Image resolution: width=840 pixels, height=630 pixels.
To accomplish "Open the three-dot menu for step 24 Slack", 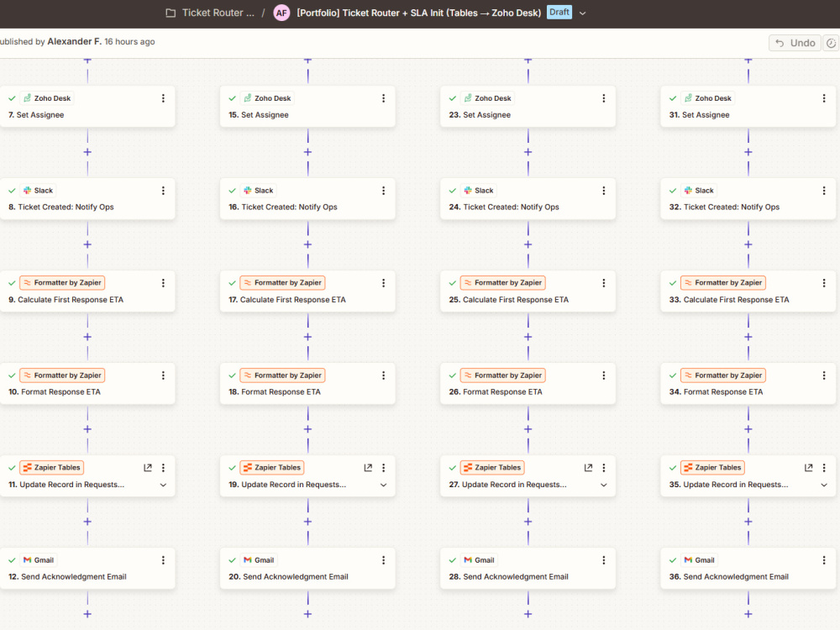I will click(x=604, y=191).
